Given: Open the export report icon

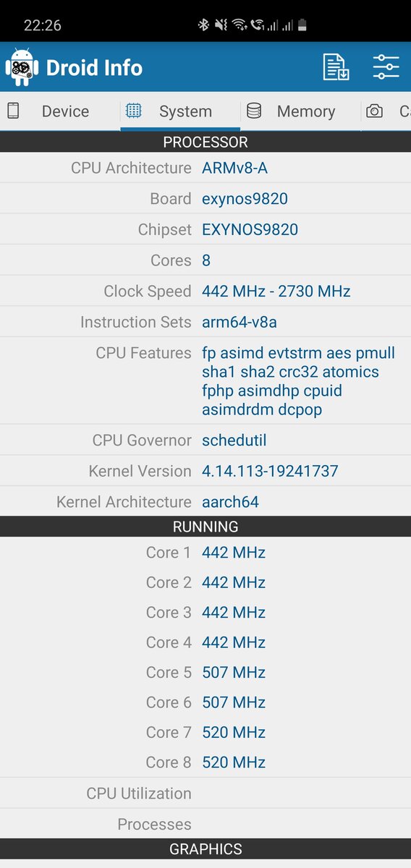Looking at the screenshot, I should pos(336,67).
